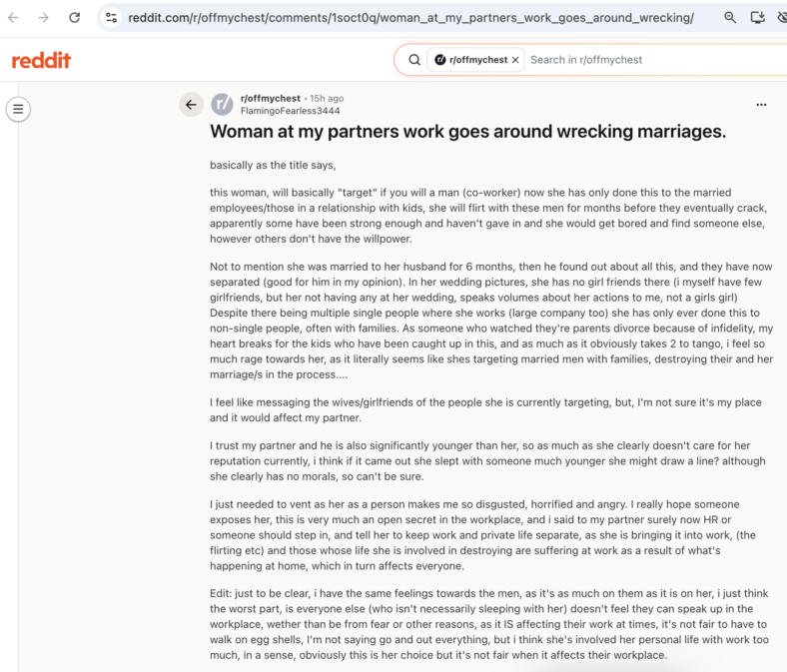The image size is (787, 672).
Task: Click the install app icon in address bar
Action: pos(757,18)
